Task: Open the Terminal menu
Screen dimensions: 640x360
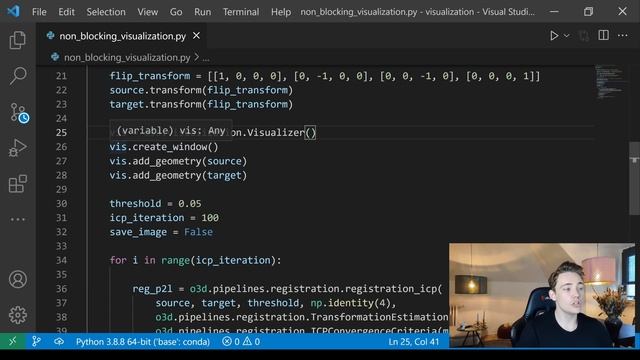Action: click(241, 12)
